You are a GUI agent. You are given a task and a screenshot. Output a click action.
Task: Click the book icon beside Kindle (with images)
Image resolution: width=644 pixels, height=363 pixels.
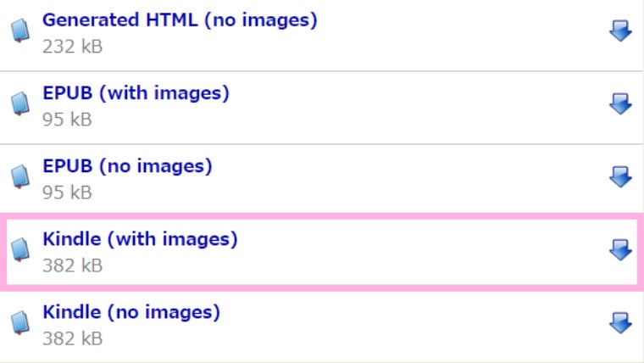point(20,249)
